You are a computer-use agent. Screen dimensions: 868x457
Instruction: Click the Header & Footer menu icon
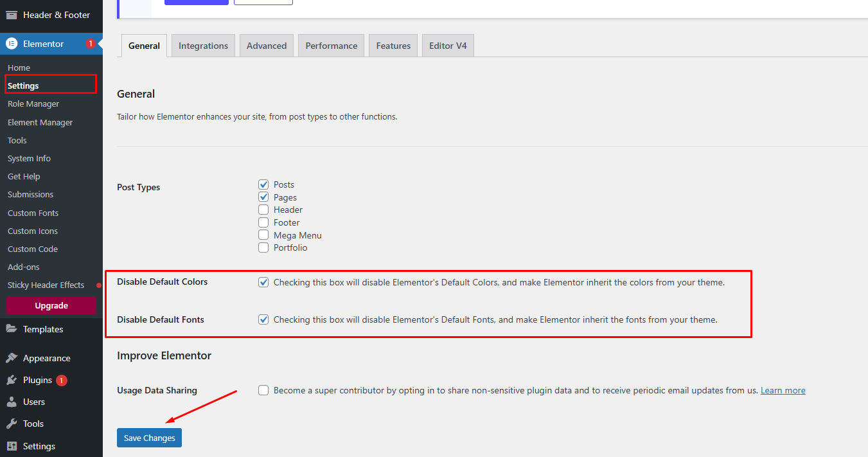(x=12, y=15)
